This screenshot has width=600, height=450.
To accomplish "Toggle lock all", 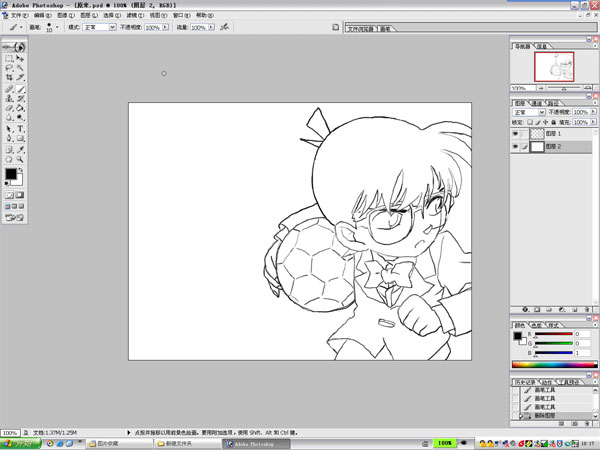I will click(x=553, y=122).
